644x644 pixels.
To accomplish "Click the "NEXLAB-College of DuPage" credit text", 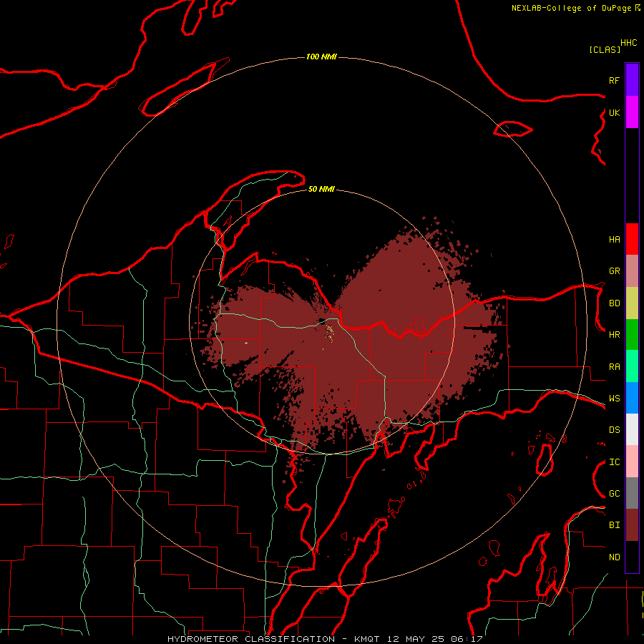I will click(x=571, y=8).
